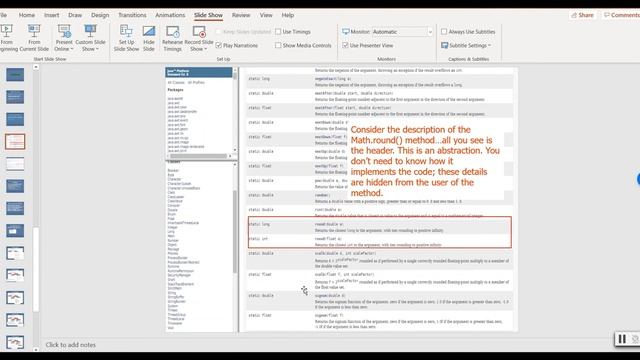Start slideshow From Current Slide
This screenshot has width=640, height=360.
(34, 38)
